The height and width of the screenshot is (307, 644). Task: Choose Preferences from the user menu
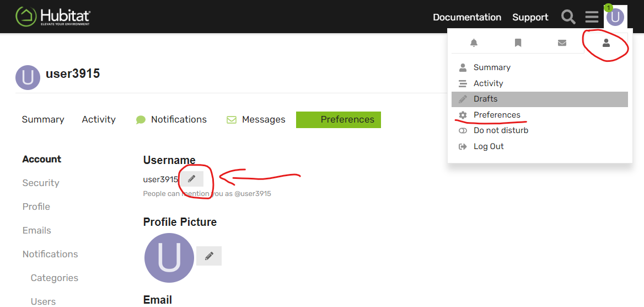[x=497, y=115]
